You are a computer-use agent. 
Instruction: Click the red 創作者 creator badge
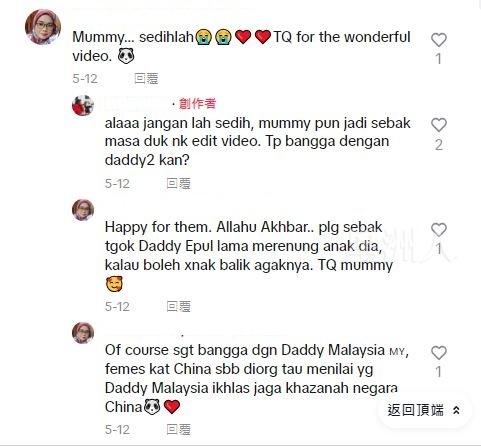pos(197,104)
